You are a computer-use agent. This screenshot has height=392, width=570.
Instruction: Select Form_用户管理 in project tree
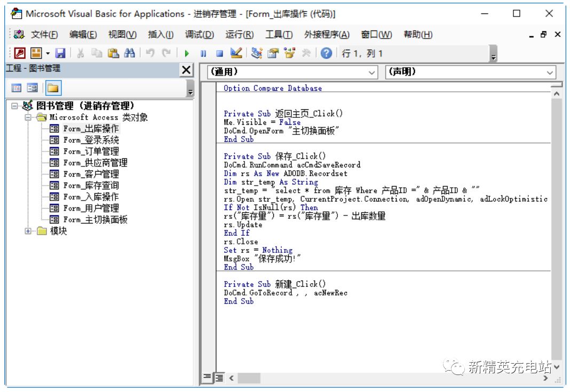point(91,208)
